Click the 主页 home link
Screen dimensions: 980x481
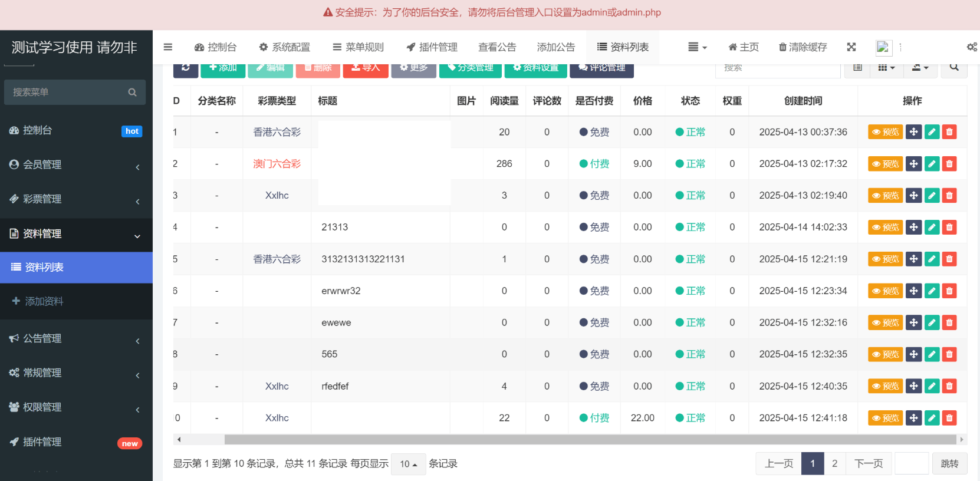[x=743, y=47]
